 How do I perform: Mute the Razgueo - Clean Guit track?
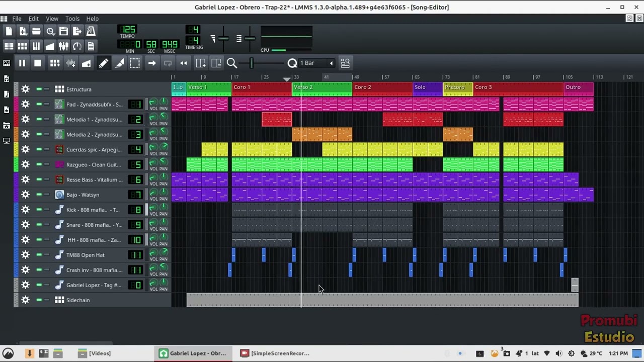(x=39, y=164)
